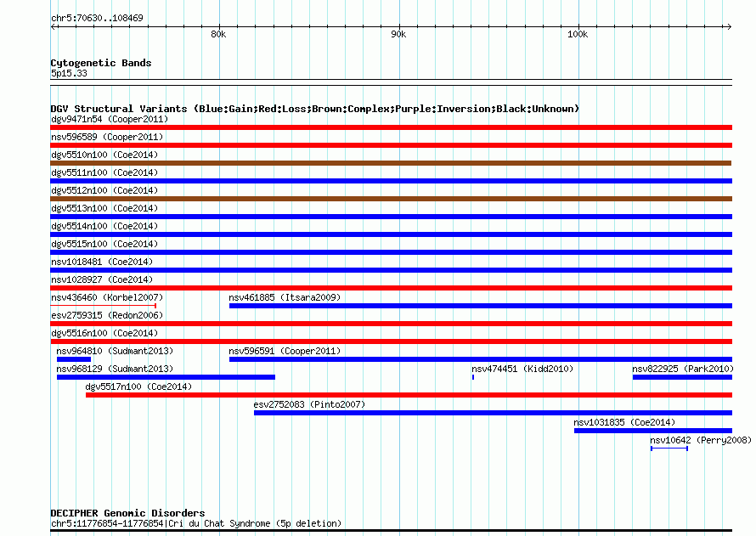
Task: Click the tiny nsv474451 (Kidd2010) blue marker
Action: coord(473,377)
